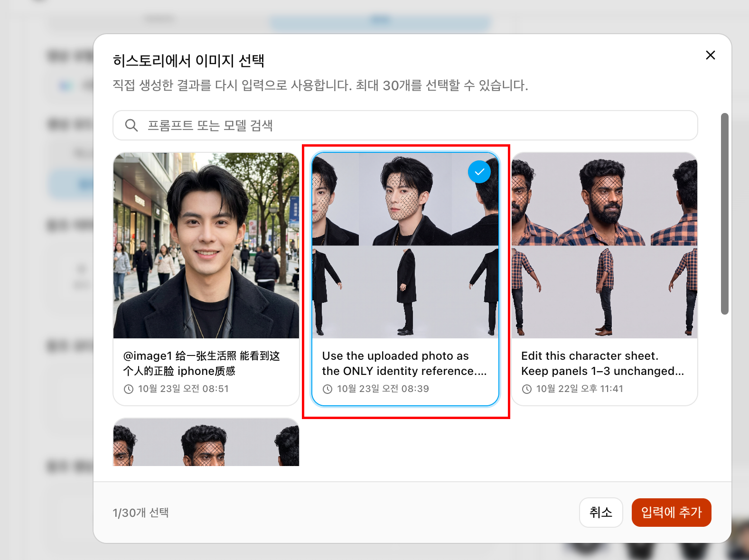
Task: Click clock icon beside 08:39 timestamp
Action: (328, 389)
